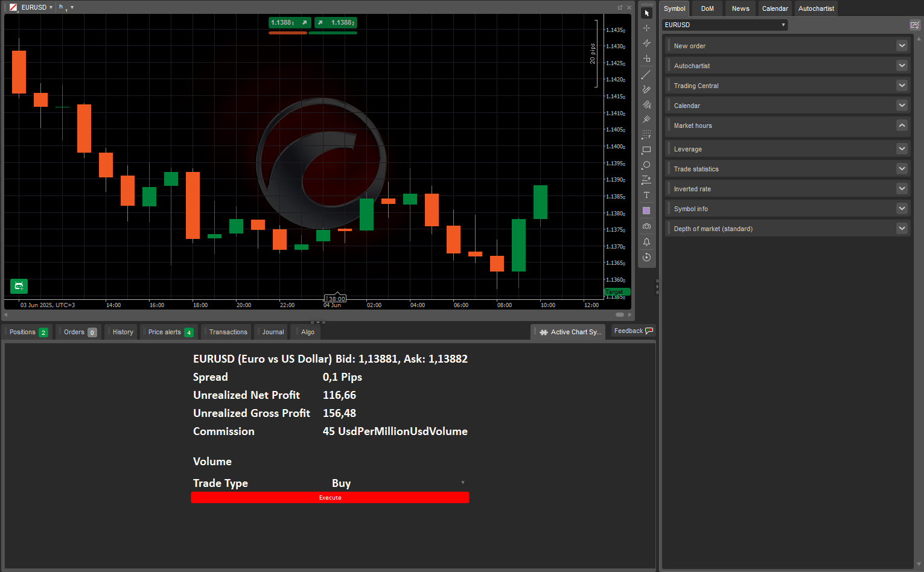Viewport: 924px width, 572px height.
Task: Open the Journal tab
Action: coord(271,332)
